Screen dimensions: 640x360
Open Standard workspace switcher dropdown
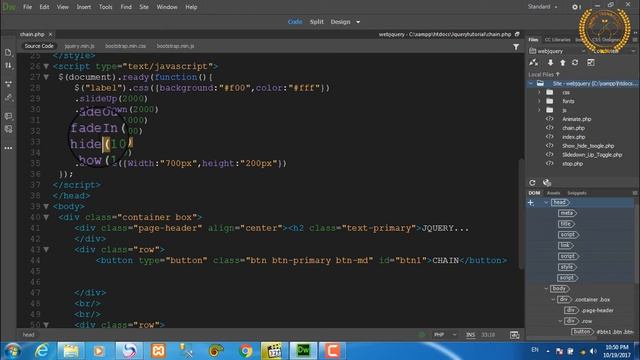tap(542, 7)
